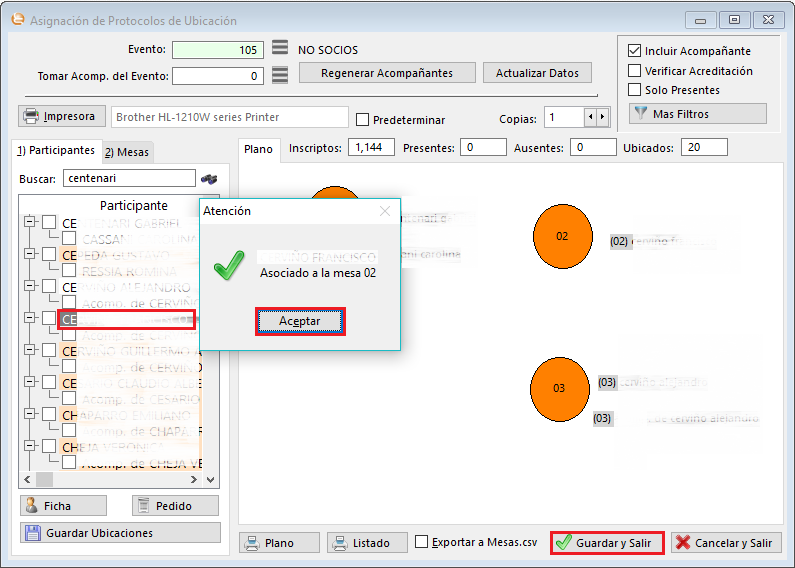Uncheck Incluir Acompañante checkbox
The width and height of the screenshot is (795, 568).
click(634, 51)
